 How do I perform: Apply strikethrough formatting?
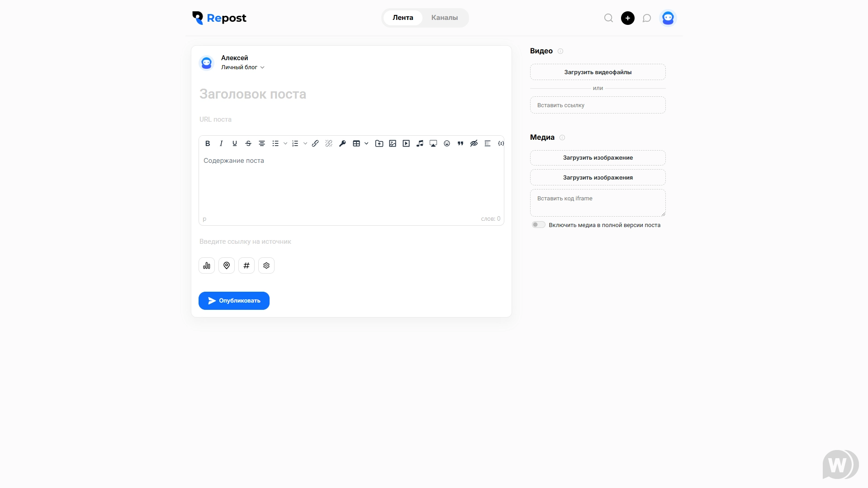click(248, 143)
